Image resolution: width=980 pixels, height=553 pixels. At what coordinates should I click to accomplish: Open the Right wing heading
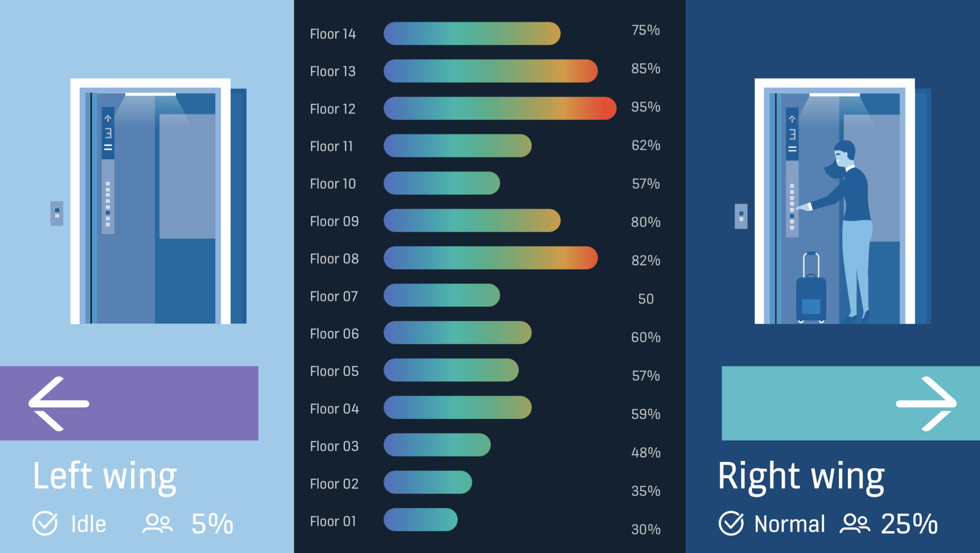pyautogui.click(x=801, y=476)
